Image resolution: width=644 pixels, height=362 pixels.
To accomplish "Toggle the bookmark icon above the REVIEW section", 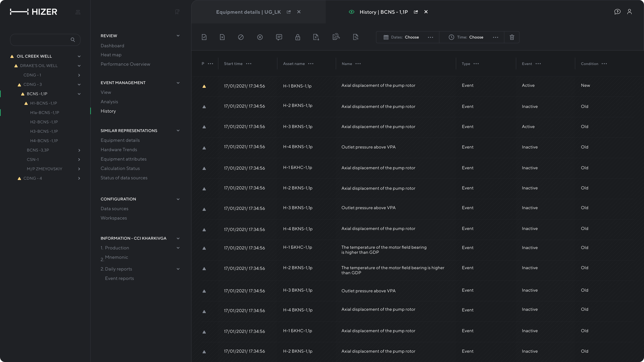I will [x=177, y=12].
